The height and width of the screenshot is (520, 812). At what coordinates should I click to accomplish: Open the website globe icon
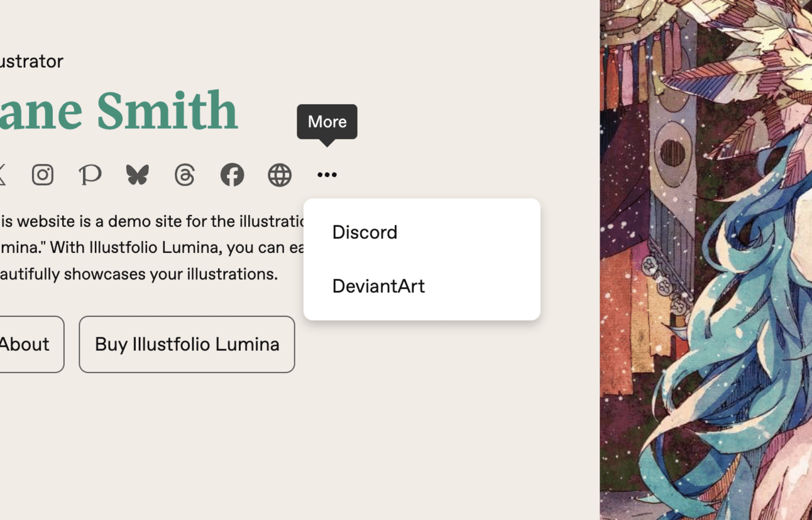click(280, 175)
